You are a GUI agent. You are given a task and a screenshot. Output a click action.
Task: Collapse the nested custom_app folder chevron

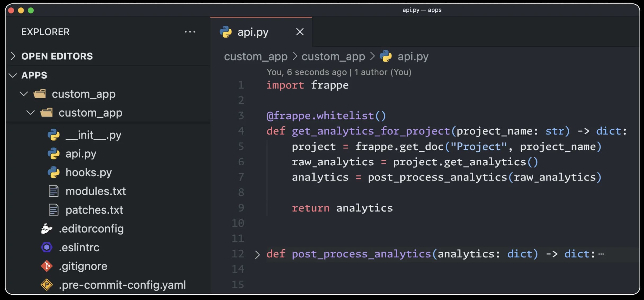pyautogui.click(x=31, y=113)
